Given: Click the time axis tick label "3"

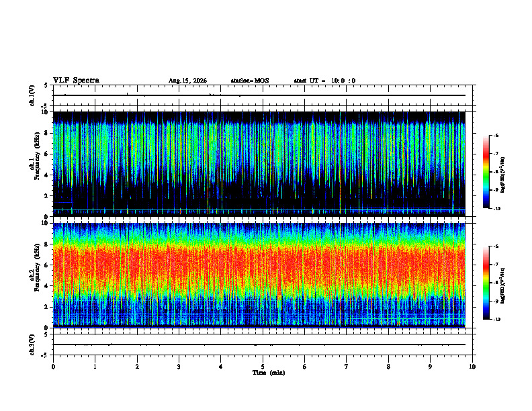Looking at the screenshot, I should click(x=179, y=367).
